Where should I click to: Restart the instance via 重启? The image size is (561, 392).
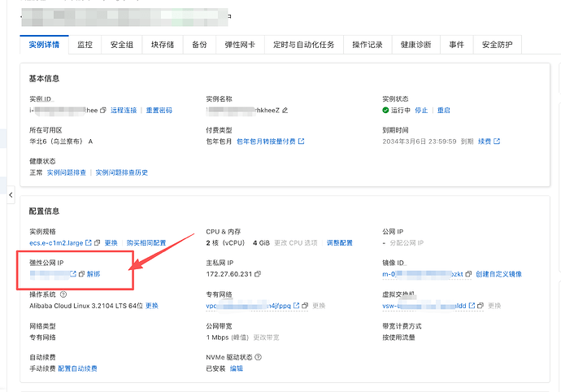[x=444, y=111]
